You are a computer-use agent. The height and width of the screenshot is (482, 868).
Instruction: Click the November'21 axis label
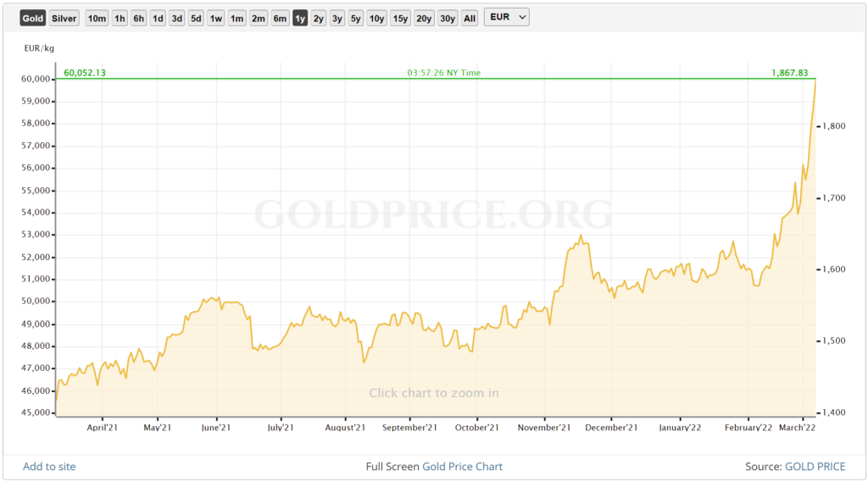pyautogui.click(x=544, y=427)
